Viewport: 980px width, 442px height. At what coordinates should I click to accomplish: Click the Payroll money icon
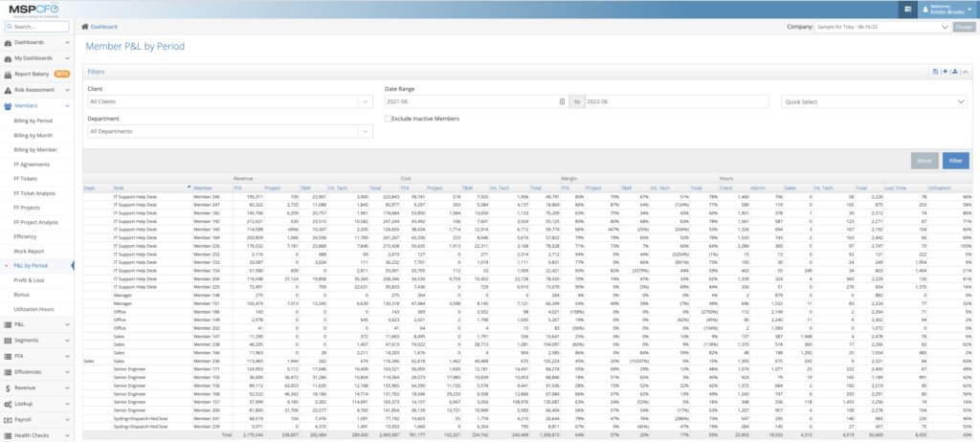click(x=8, y=419)
